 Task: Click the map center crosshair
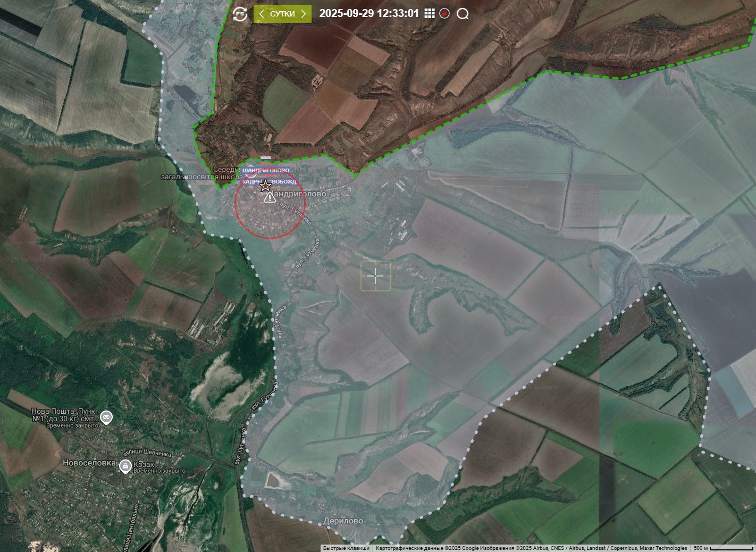[x=376, y=276]
